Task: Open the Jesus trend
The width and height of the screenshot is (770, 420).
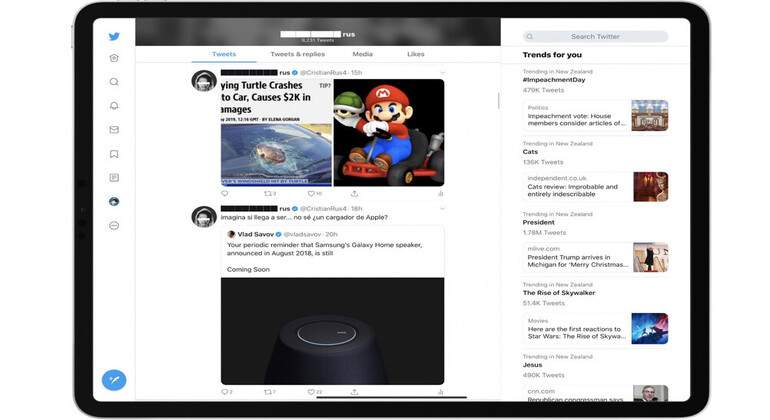Action: [532, 365]
